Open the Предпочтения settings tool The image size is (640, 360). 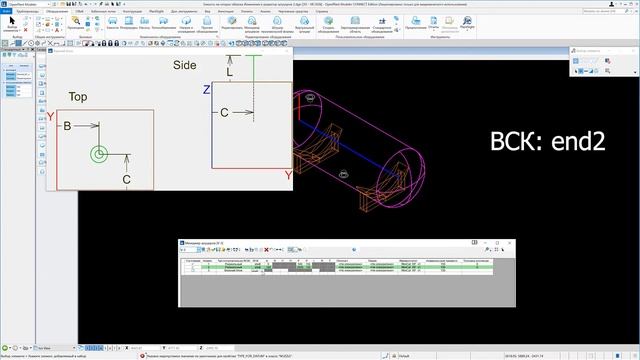[416, 23]
